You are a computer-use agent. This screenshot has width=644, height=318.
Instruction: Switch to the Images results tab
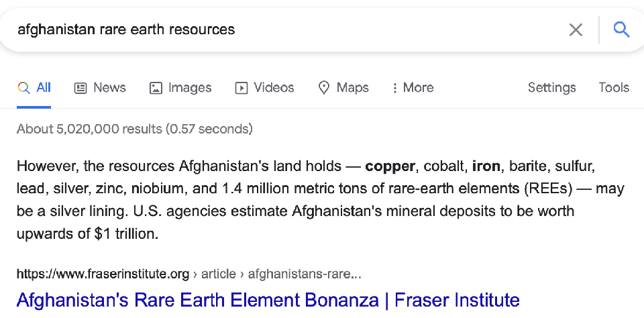tap(189, 88)
